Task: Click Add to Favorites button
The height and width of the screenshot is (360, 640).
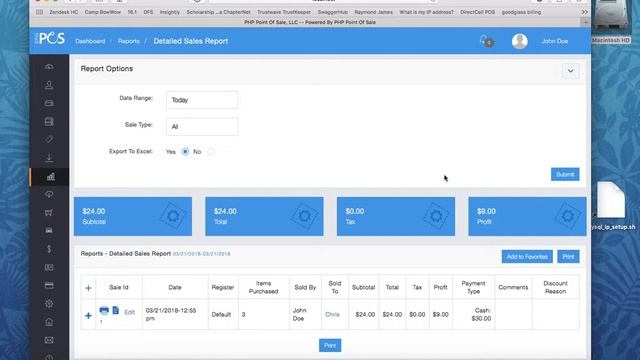Action: 527,257
